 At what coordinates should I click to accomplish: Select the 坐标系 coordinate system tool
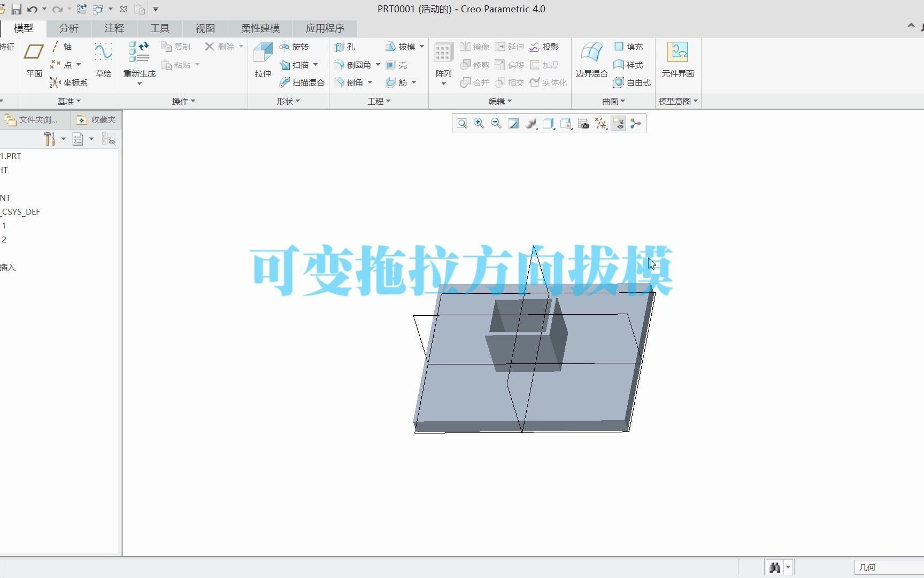pos(68,82)
